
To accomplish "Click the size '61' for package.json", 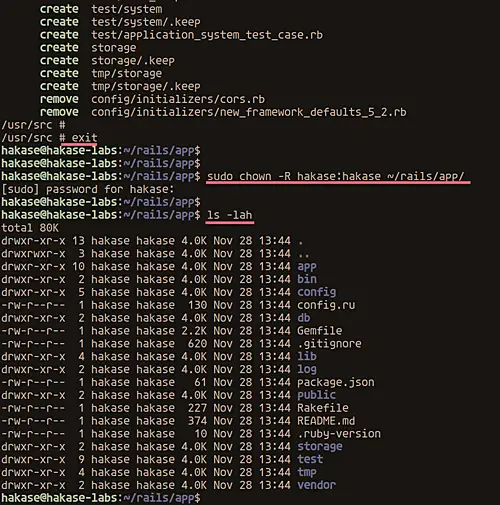I will coord(200,382).
